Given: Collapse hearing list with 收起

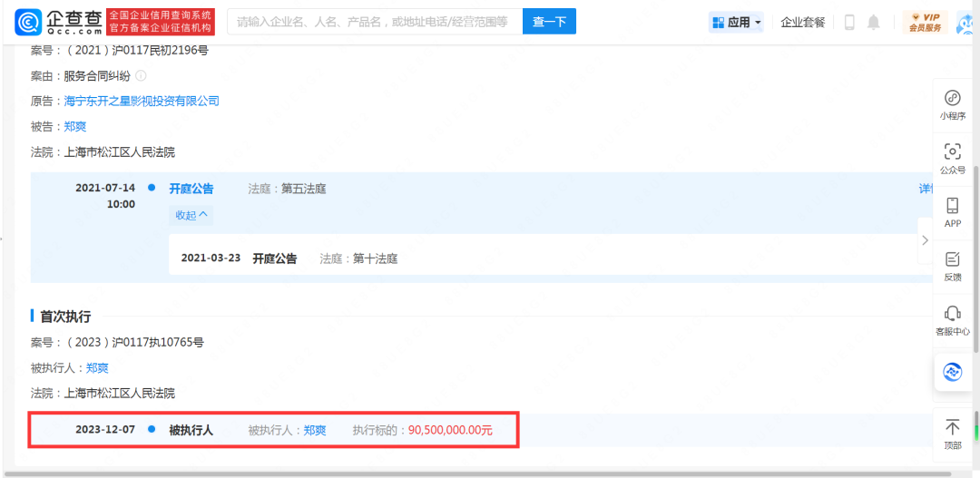Looking at the screenshot, I should pos(191,215).
